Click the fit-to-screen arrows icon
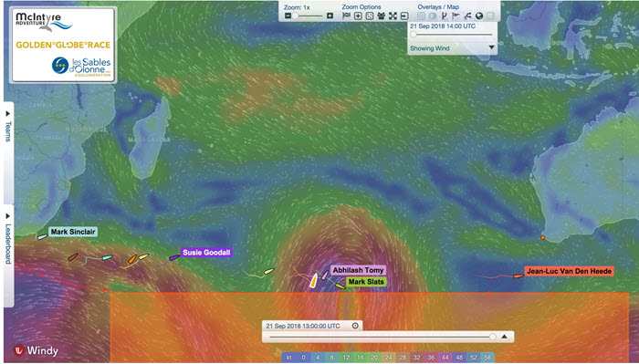Image resolution: width=639 pixels, height=364 pixels. click(x=393, y=16)
